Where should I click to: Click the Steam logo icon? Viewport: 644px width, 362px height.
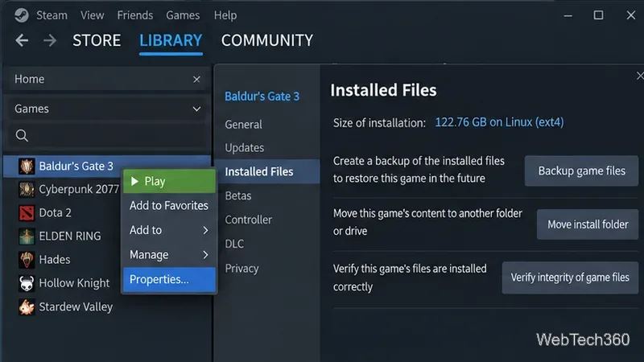pyautogui.click(x=22, y=15)
